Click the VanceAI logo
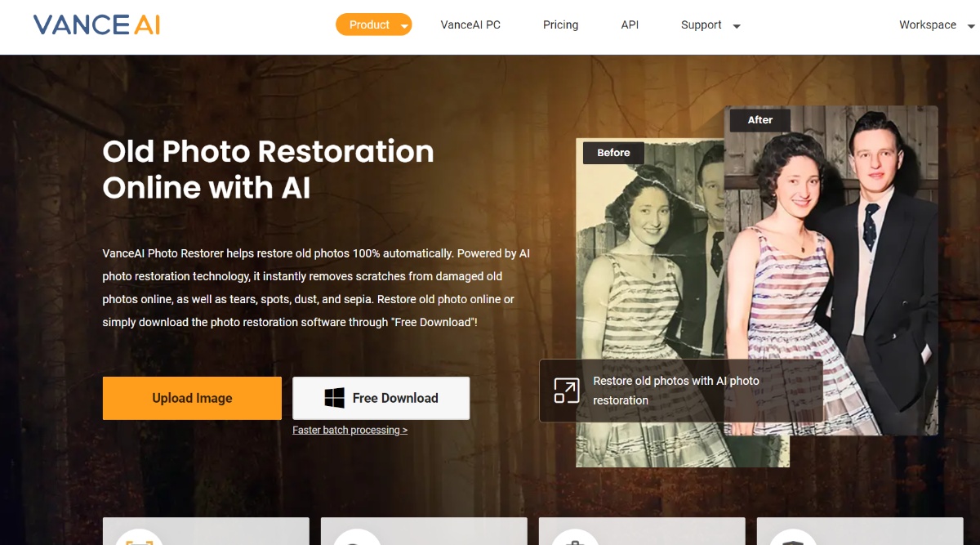The image size is (980, 545). [96, 25]
